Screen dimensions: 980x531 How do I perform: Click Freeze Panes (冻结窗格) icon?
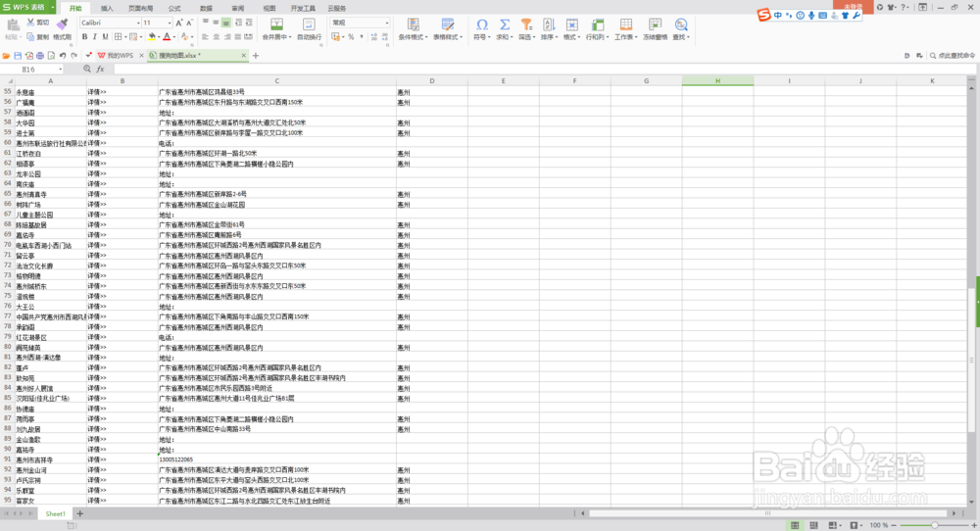click(655, 24)
